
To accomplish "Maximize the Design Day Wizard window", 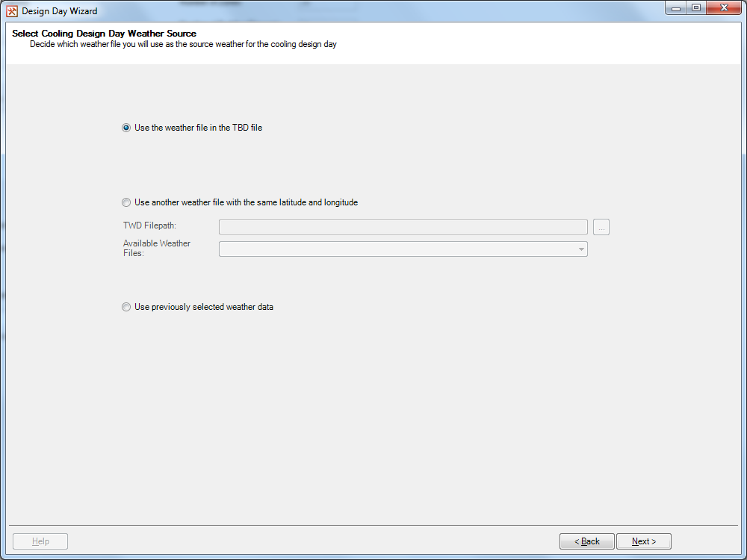I will (x=696, y=8).
